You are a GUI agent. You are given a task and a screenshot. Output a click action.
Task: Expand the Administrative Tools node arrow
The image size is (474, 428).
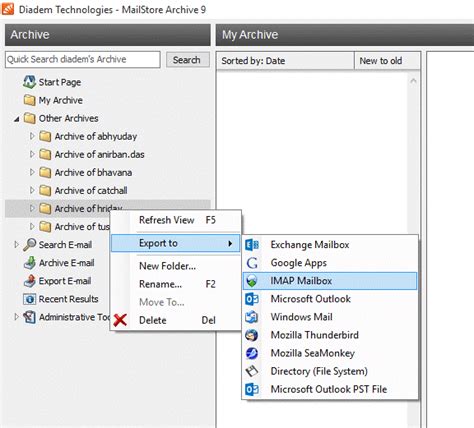[x=16, y=317]
